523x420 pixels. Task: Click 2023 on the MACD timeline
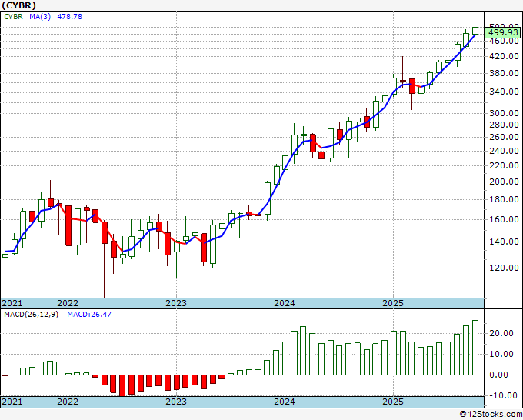(176, 402)
